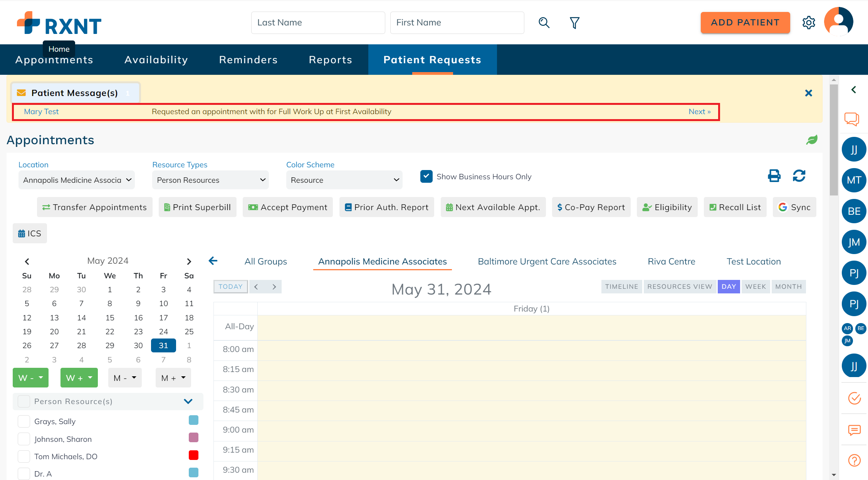
Task: Select the BE user avatar
Action: 854,211
